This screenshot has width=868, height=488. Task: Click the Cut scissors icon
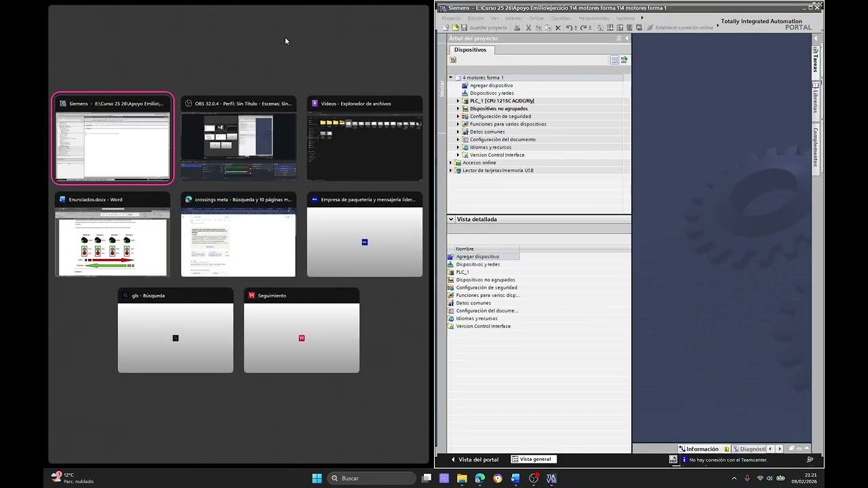point(529,28)
